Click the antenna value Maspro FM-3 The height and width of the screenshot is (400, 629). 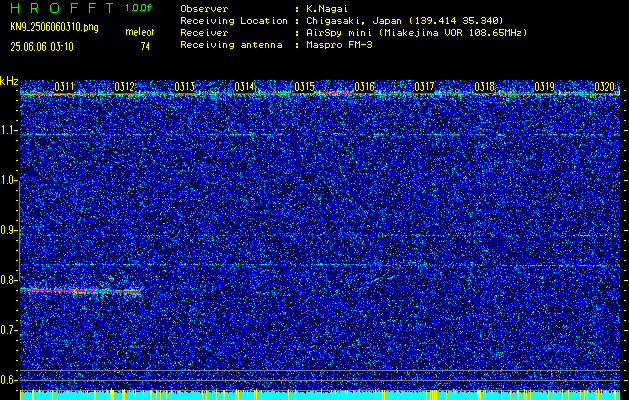tap(339, 45)
